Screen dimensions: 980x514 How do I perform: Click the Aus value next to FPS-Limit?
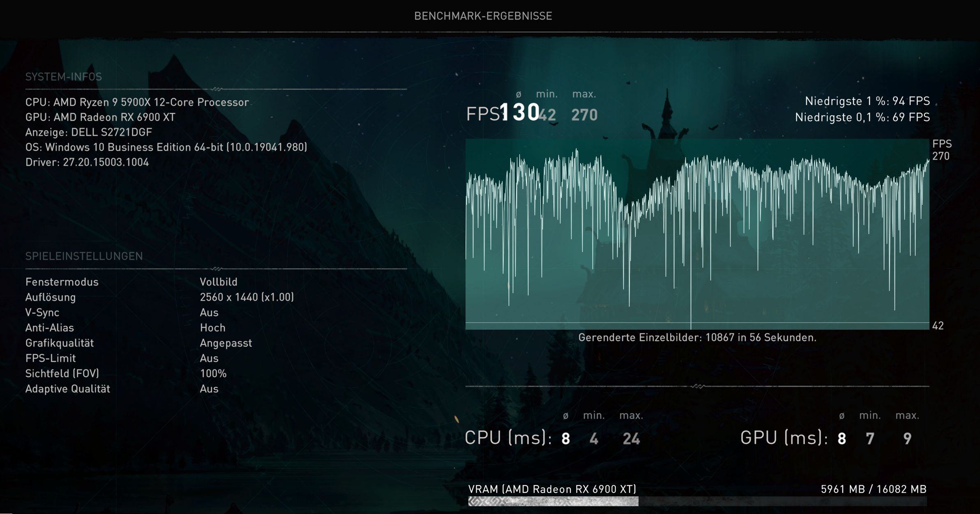tap(209, 358)
